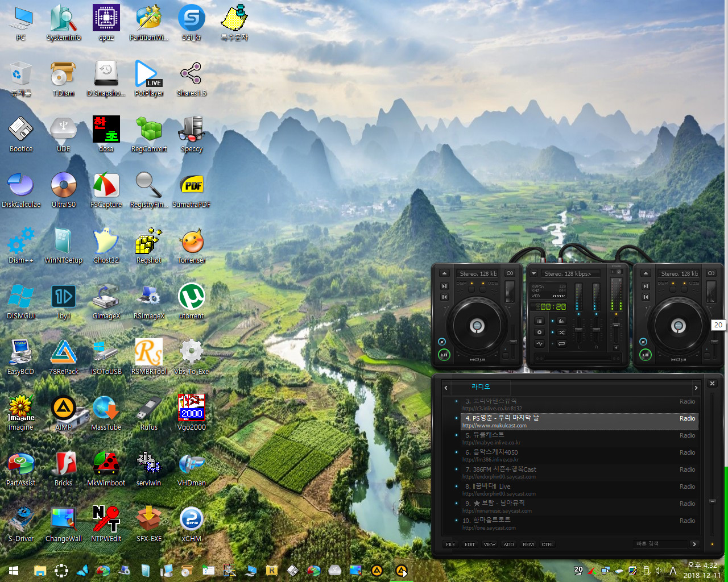728x582 pixels.
Task: Click the play/pause button on right deck
Action: [646, 355]
